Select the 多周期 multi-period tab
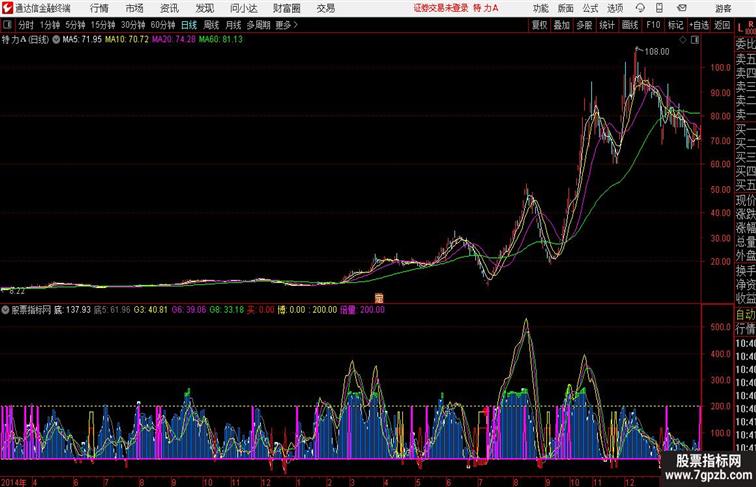 click(259, 25)
